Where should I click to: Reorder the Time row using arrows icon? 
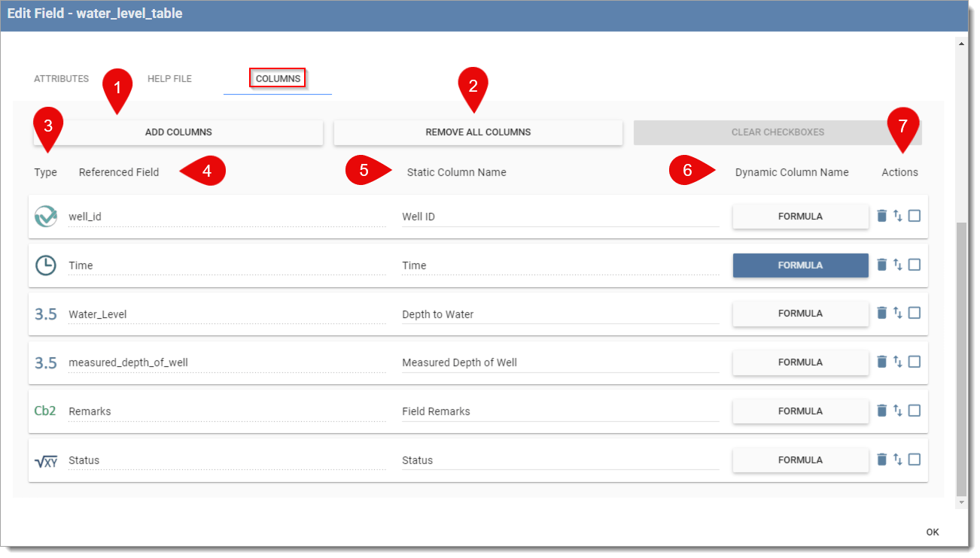pos(898,265)
